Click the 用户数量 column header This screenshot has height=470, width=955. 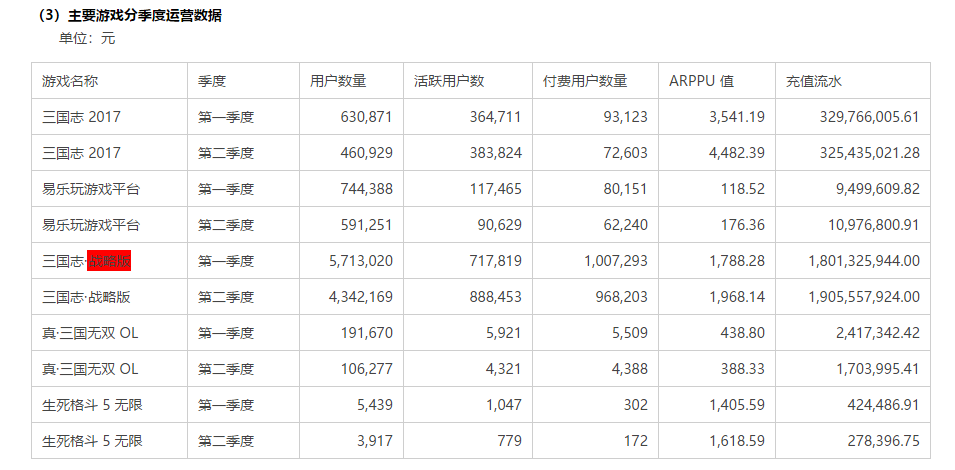pos(338,81)
